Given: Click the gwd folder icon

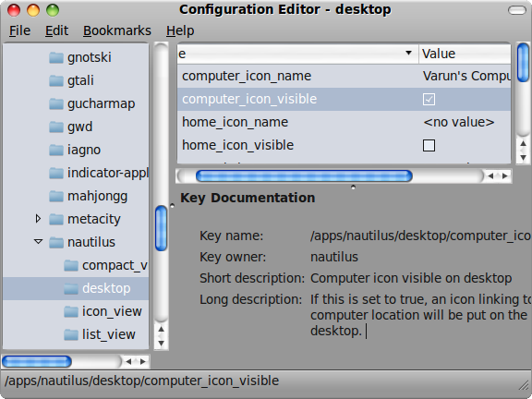Looking at the screenshot, I should (56, 127).
